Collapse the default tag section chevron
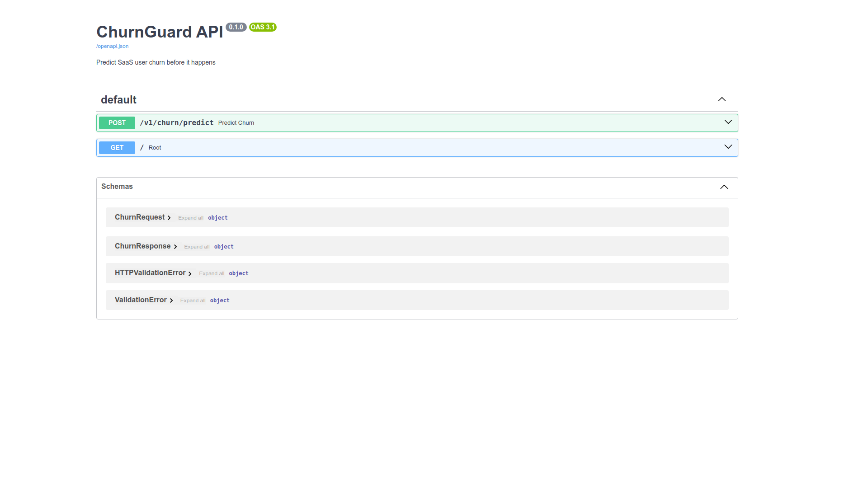868x488 pixels. (x=722, y=99)
